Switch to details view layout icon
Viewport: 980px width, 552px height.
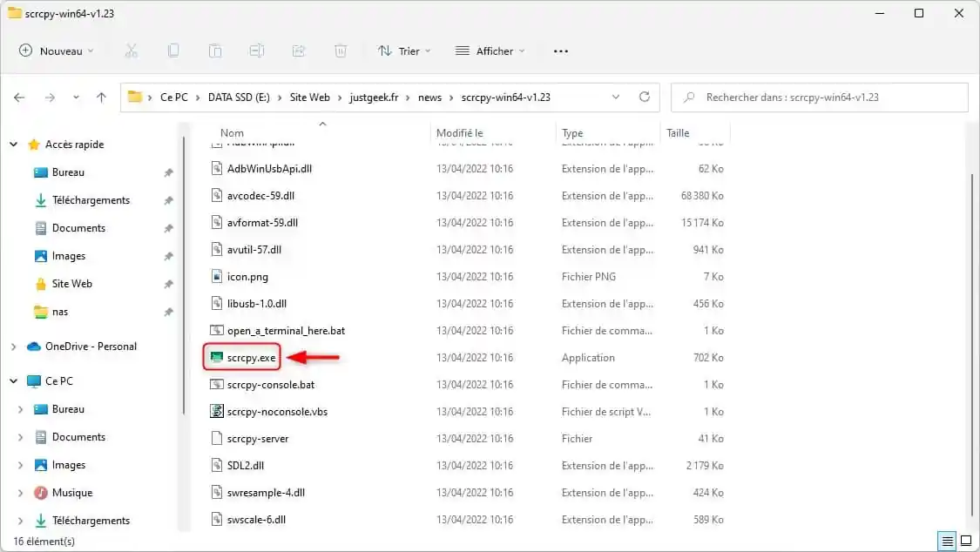[x=947, y=541]
